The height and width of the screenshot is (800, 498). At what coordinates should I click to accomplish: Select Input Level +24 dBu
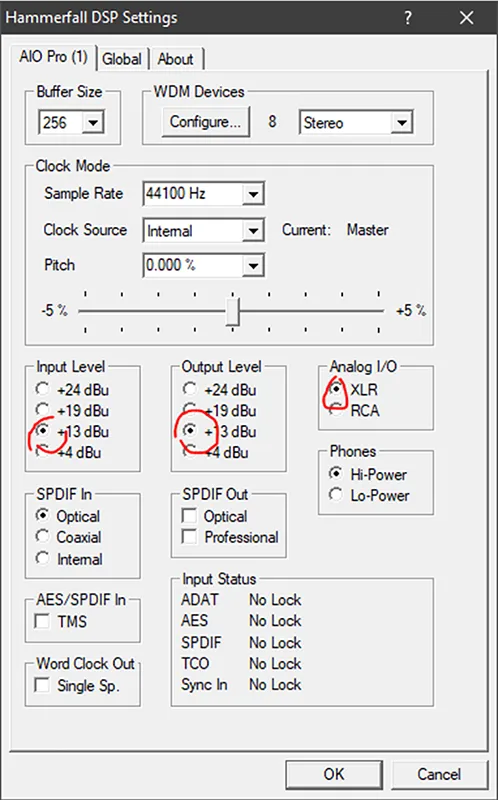click(x=43, y=389)
